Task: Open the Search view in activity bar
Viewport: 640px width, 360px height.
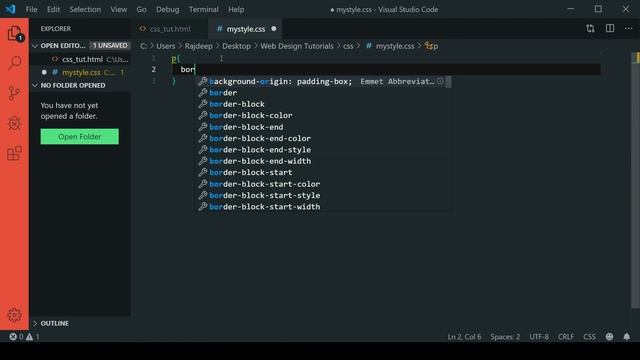Action: tap(14, 63)
